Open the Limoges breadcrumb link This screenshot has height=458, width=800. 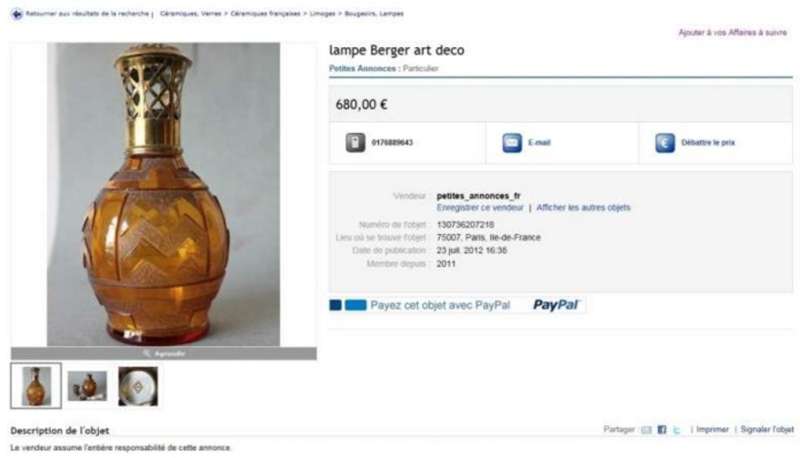pos(322,14)
